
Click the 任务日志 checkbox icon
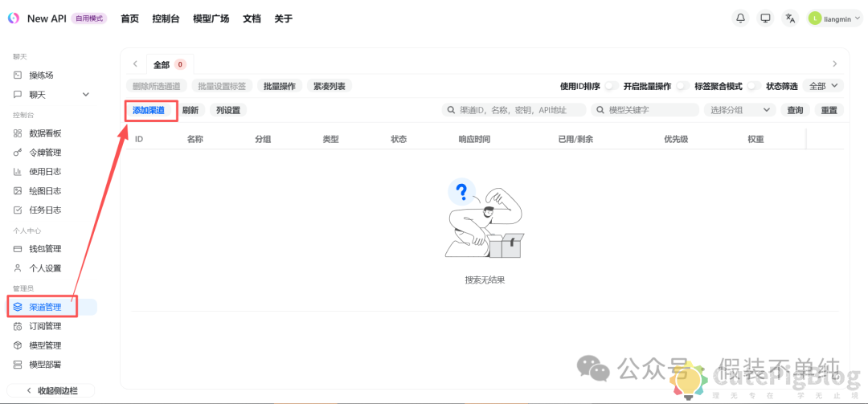point(18,210)
